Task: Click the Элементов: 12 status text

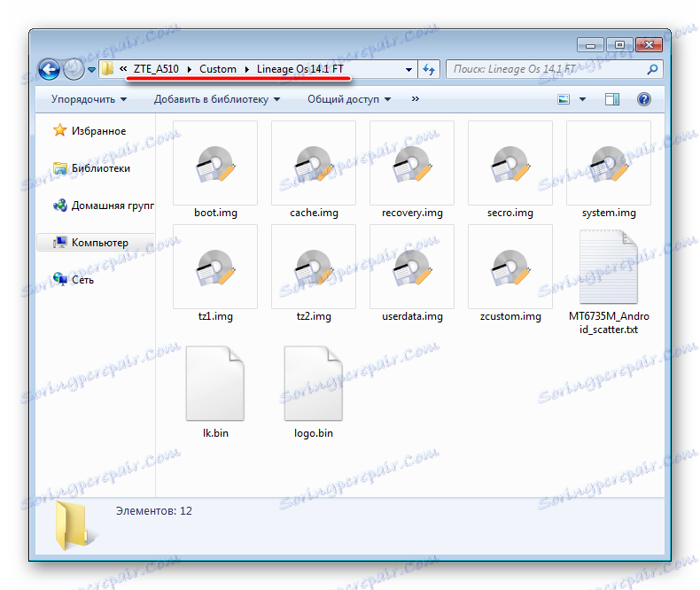Action: (x=153, y=510)
